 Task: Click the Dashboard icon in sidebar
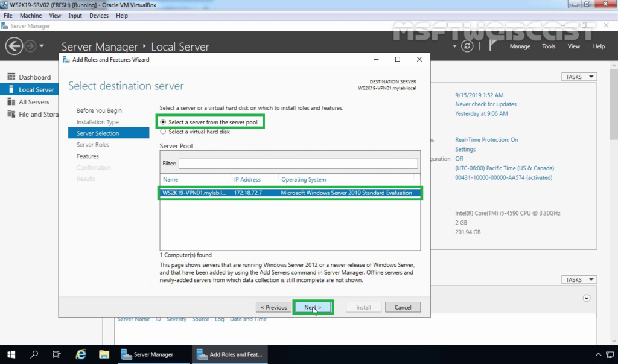[x=11, y=77]
